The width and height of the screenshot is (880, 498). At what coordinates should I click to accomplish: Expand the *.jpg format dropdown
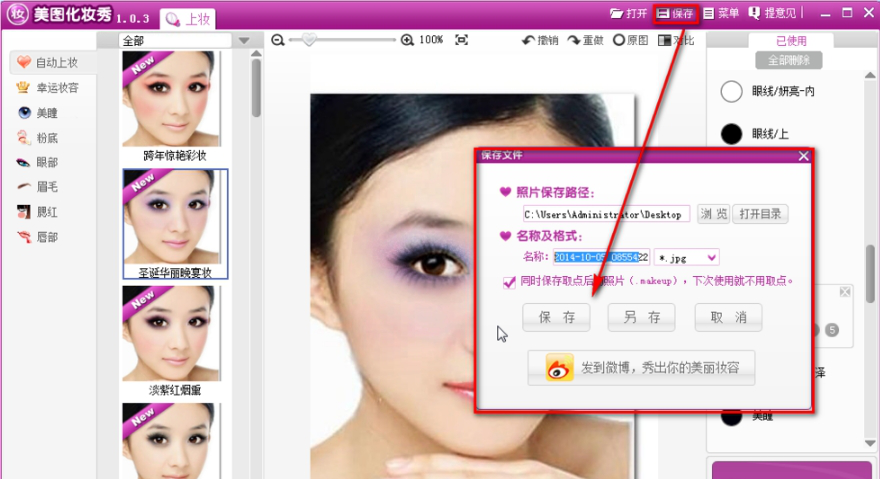click(x=711, y=258)
